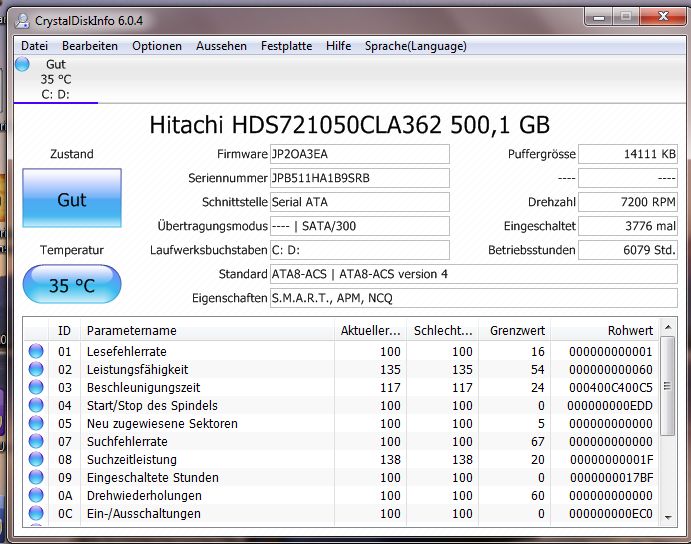Open the Hilfe menu
This screenshot has height=544, width=691.
338,46
